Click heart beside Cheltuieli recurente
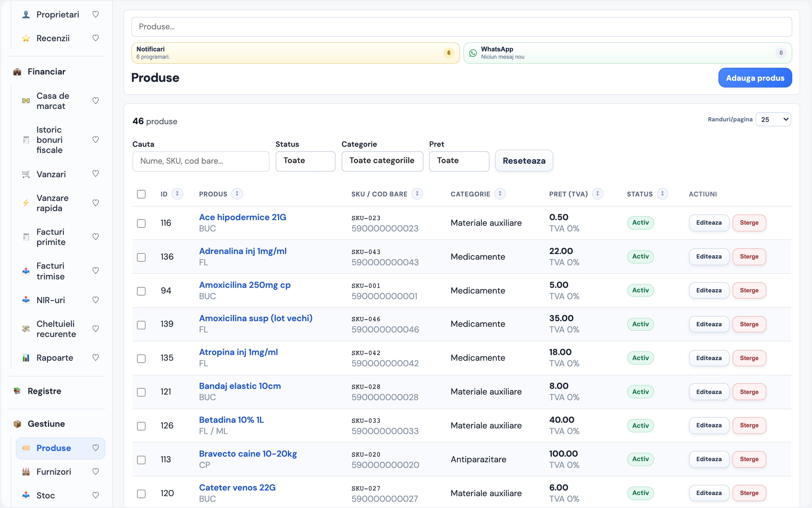Viewport: 812px width, 508px height. tap(96, 329)
